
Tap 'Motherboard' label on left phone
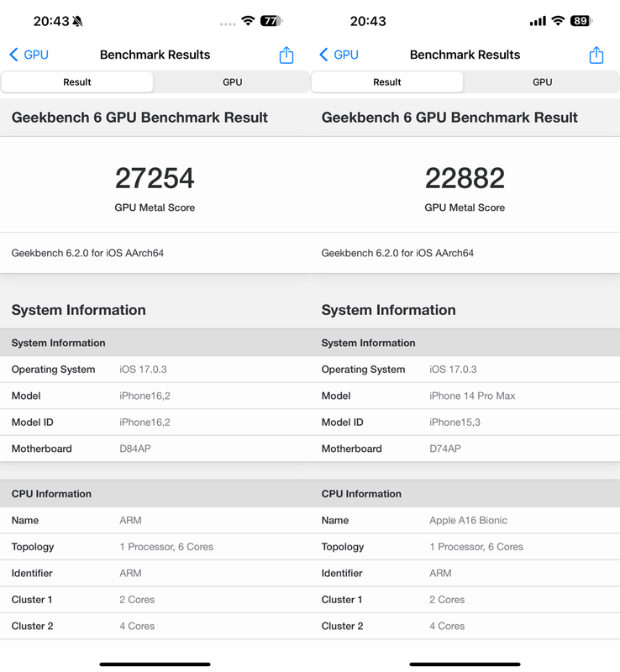(42, 449)
